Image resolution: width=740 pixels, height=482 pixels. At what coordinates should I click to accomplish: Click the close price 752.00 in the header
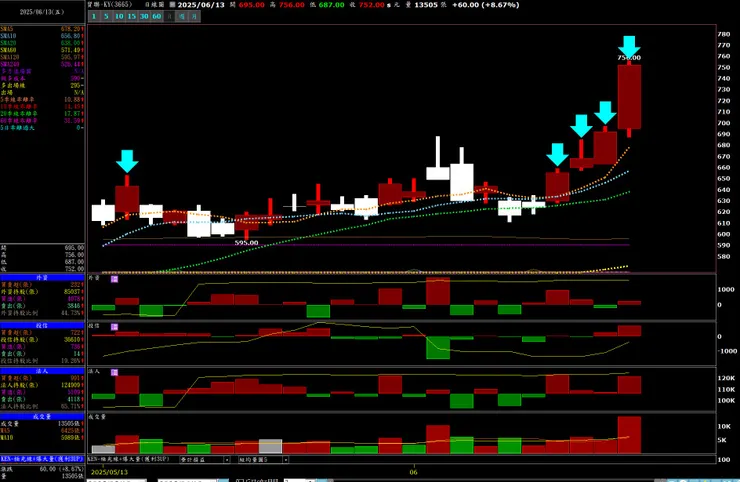coord(371,5)
